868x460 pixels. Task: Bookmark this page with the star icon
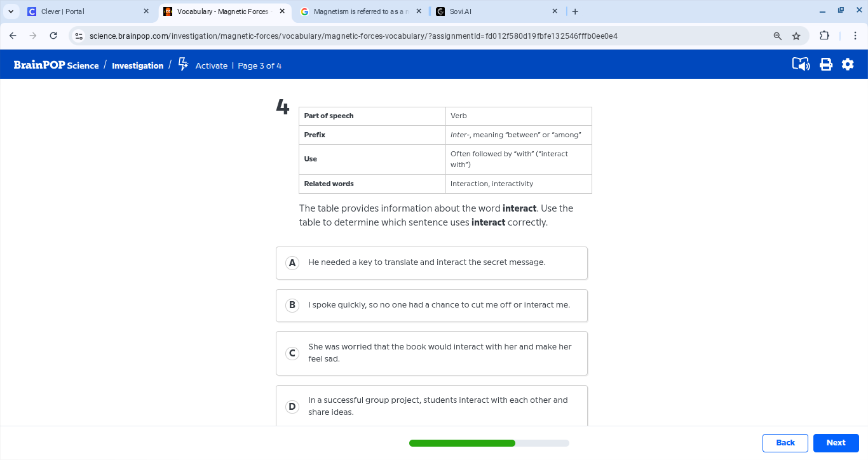pos(796,36)
